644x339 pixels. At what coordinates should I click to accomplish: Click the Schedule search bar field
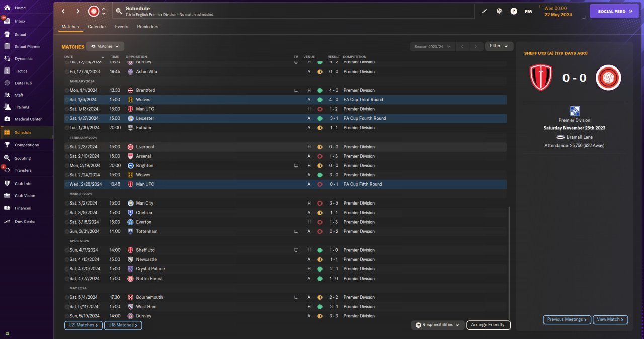click(x=293, y=11)
